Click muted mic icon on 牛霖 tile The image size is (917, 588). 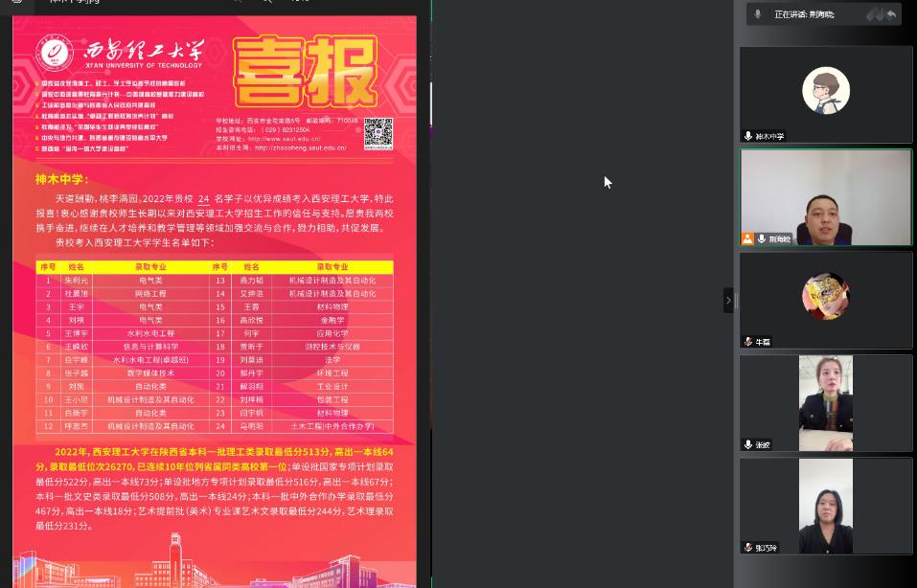click(x=748, y=341)
